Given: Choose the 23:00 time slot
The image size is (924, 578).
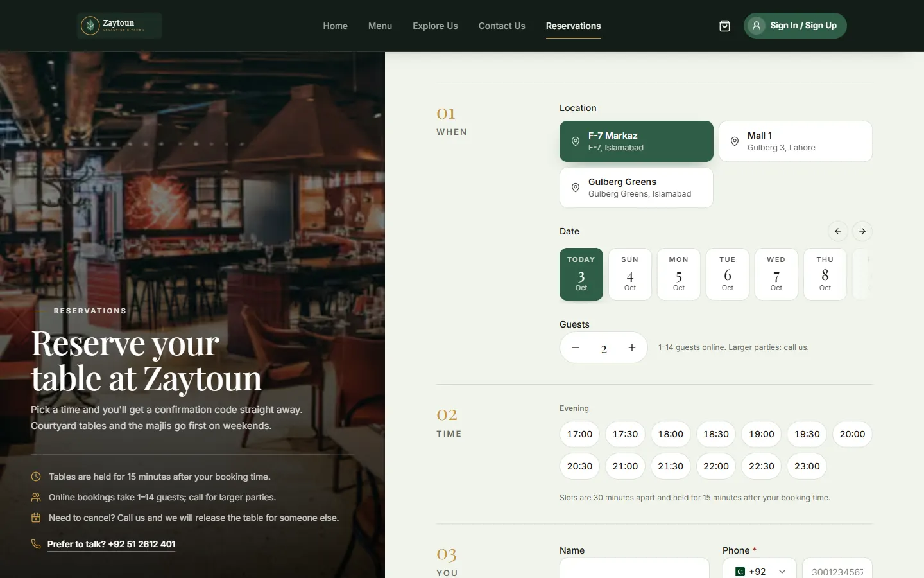Looking at the screenshot, I should point(807,466).
